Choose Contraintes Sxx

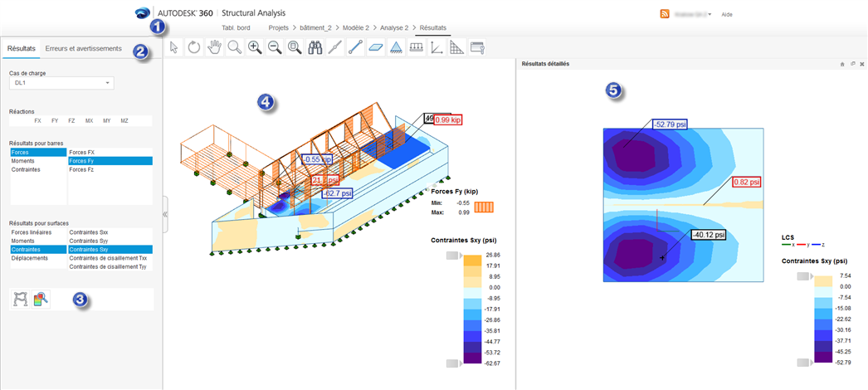pyautogui.click(x=110, y=232)
